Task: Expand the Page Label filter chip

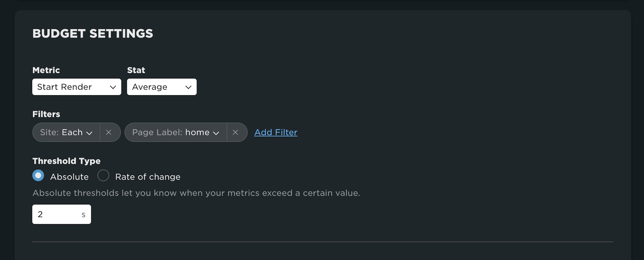Action: pos(175,132)
